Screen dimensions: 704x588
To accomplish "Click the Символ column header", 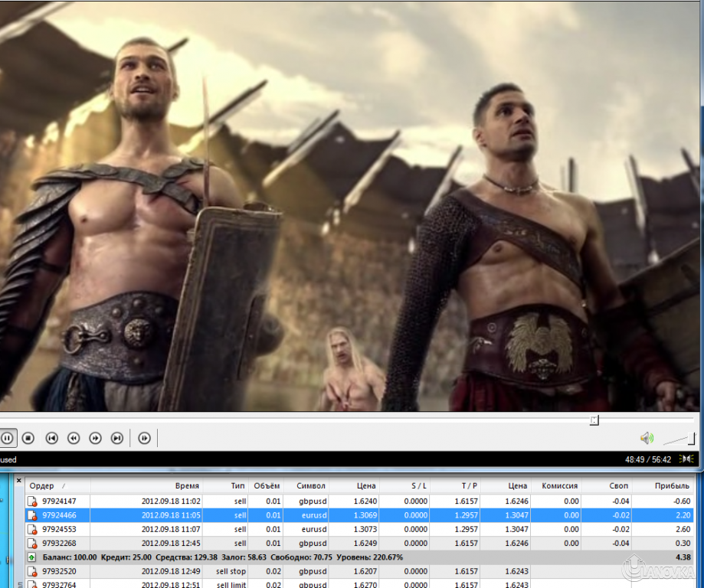I will point(311,485).
